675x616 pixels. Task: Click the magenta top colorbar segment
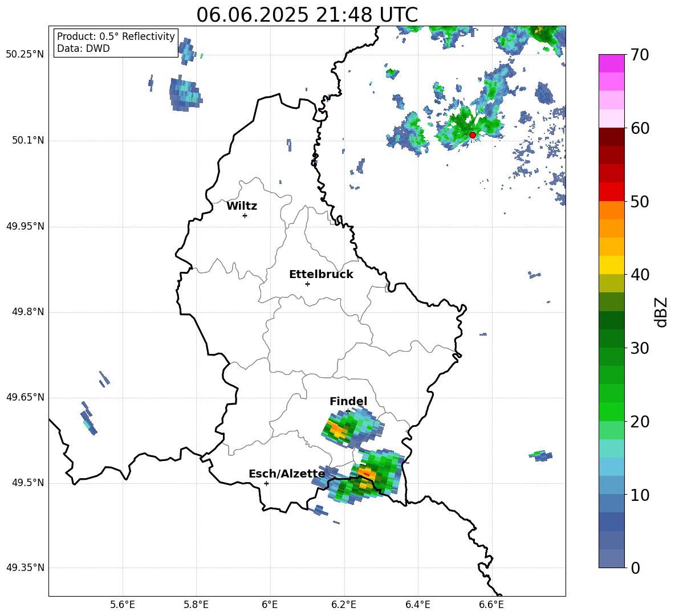[x=611, y=63]
